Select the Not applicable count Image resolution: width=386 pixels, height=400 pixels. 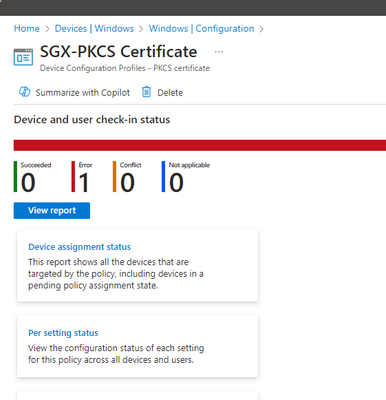point(176,182)
